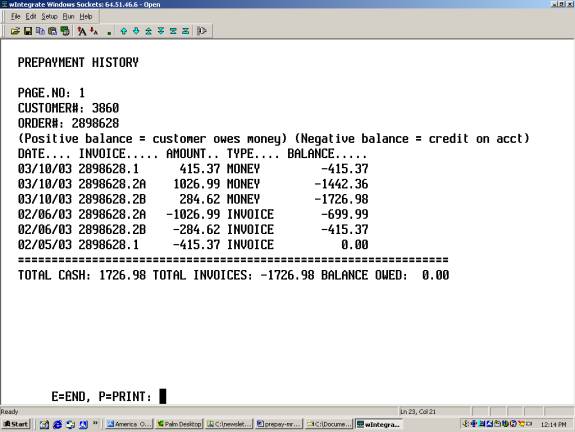Click the BALANCE OWED: 0.00 text
Image resolution: width=575 pixels, height=432 pixels.
tap(385, 275)
